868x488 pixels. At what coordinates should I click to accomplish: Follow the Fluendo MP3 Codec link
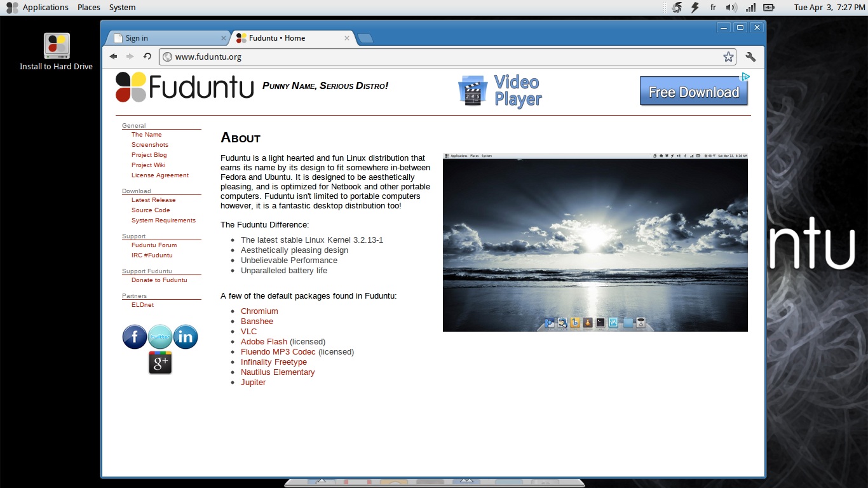point(278,352)
